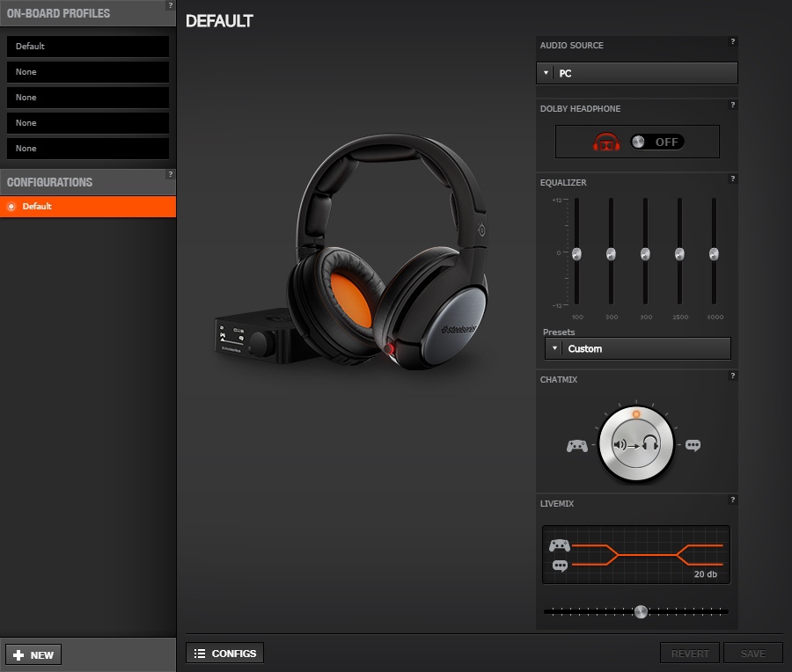Click the game controller icon in ChatMix
This screenshot has height=672, width=792.
pyautogui.click(x=576, y=446)
